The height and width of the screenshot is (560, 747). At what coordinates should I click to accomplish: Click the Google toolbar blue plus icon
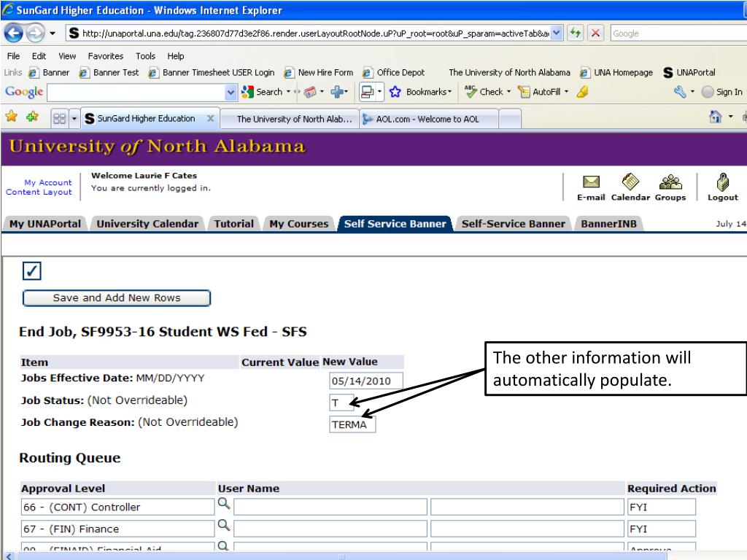point(337,91)
